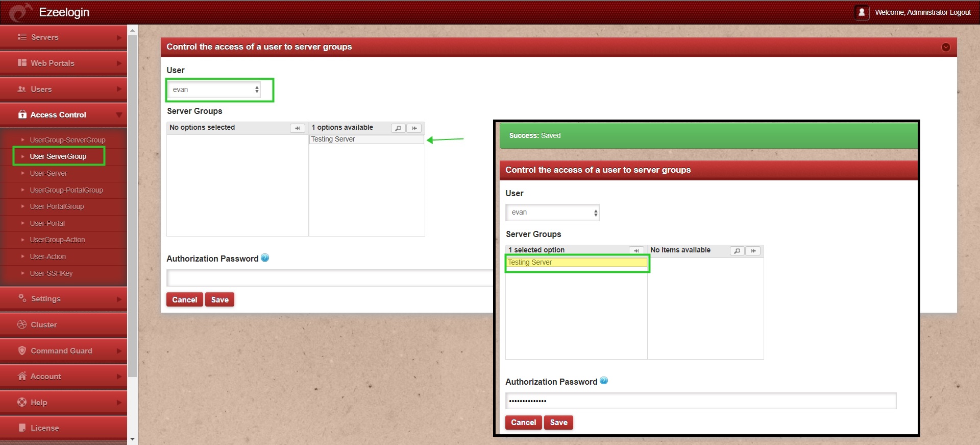The height and width of the screenshot is (445, 980).
Task: Click the Web Portals icon in sidebar
Action: click(x=22, y=63)
